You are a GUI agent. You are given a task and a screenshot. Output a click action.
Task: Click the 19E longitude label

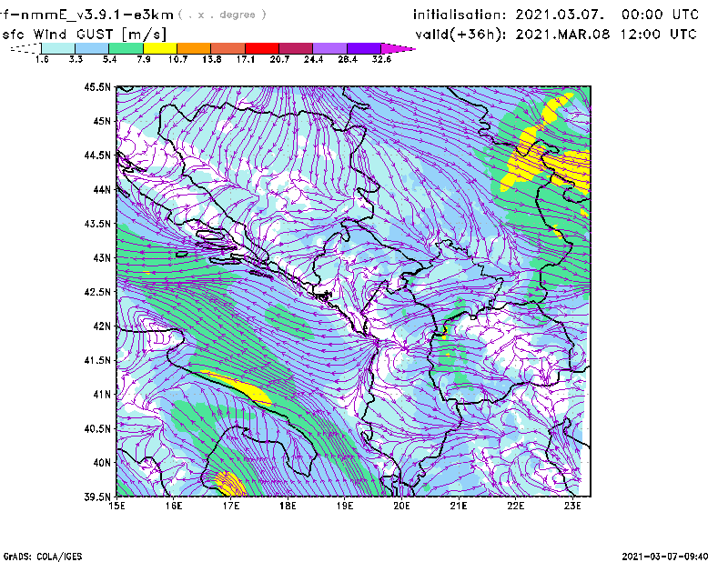[x=345, y=506]
